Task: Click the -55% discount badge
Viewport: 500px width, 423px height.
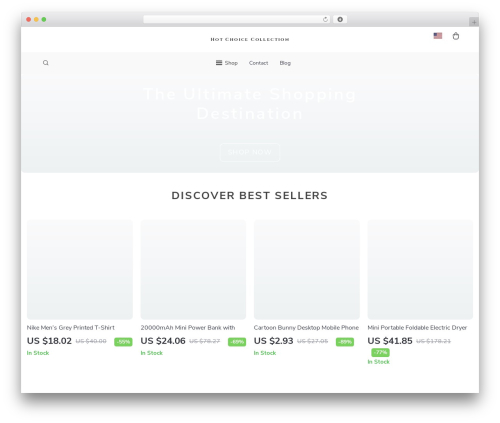Action: pos(123,342)
